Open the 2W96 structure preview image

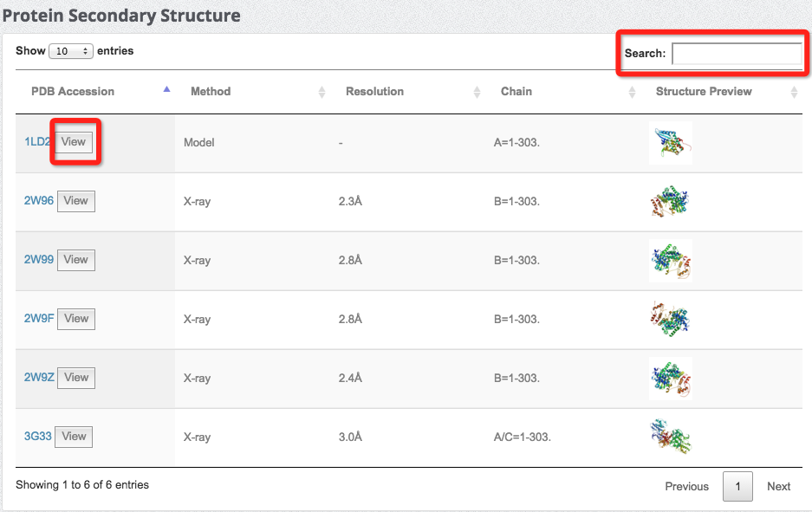pyautogui.click(x=670, y=202)
